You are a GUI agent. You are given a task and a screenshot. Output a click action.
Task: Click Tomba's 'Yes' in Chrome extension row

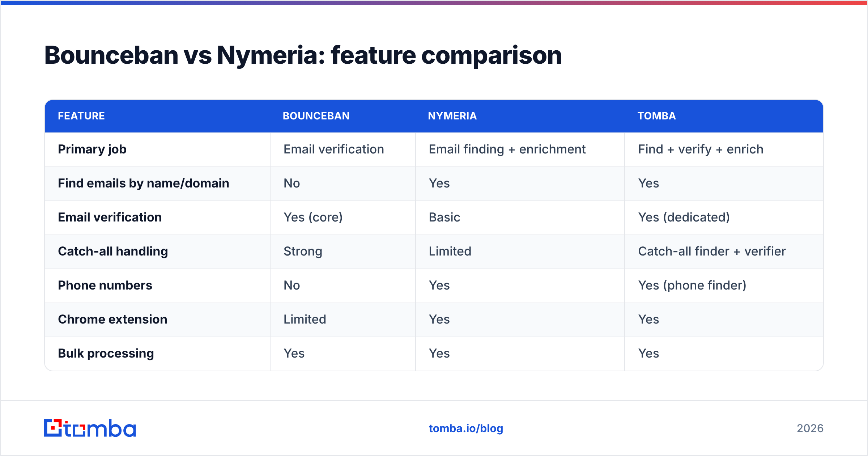click(648, 319)
